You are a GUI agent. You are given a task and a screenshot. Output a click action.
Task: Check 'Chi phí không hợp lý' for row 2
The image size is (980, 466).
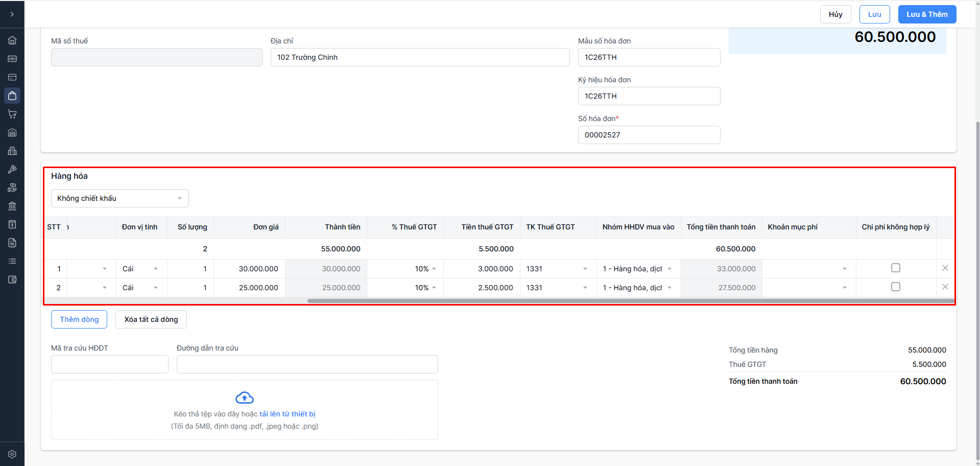pos(895,287)
